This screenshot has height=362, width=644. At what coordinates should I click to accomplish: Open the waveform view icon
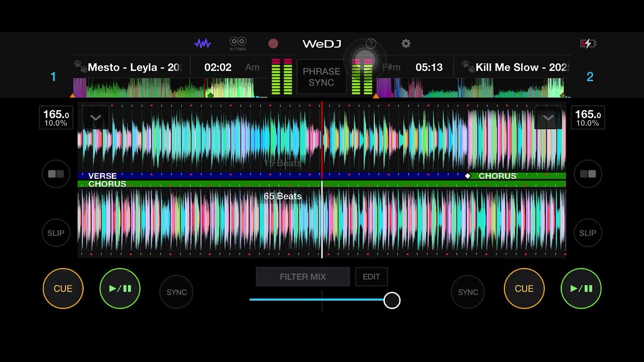(x=203, y=44)
